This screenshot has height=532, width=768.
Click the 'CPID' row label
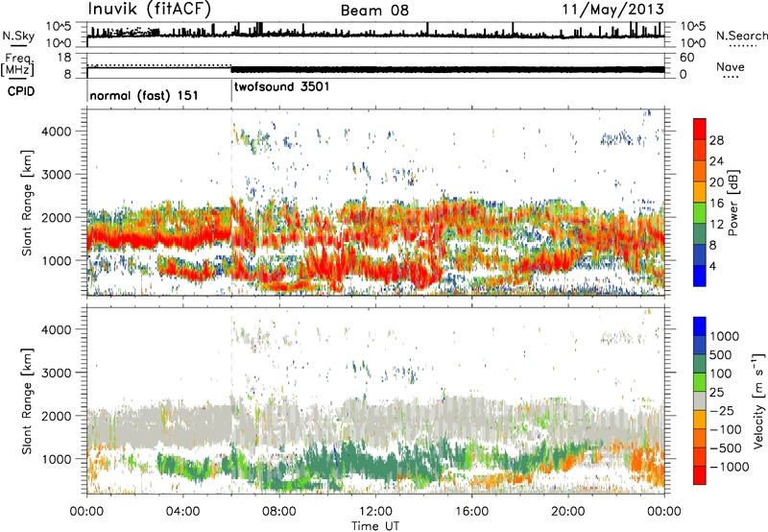(21, 91)
